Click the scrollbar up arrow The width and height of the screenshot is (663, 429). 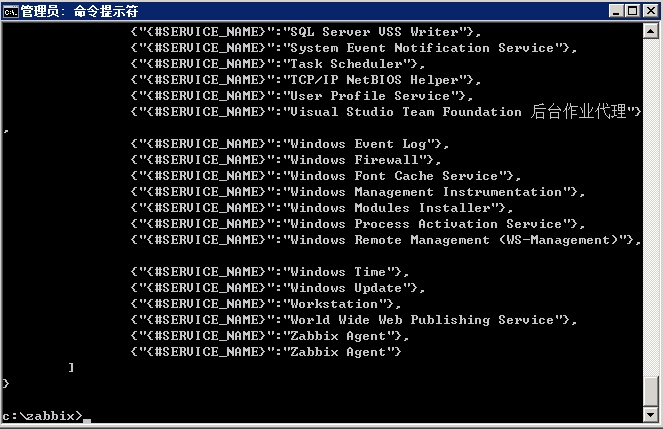(651, 31)
